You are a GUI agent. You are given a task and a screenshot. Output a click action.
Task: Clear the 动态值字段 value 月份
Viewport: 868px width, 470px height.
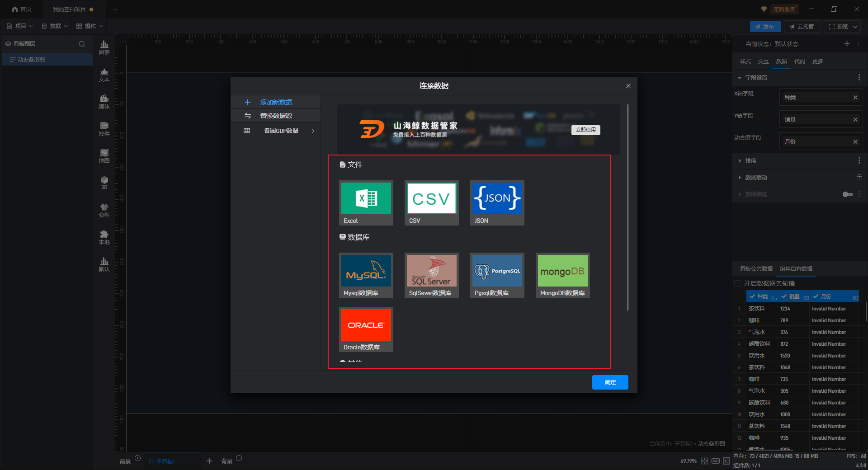tap(855, 142)
